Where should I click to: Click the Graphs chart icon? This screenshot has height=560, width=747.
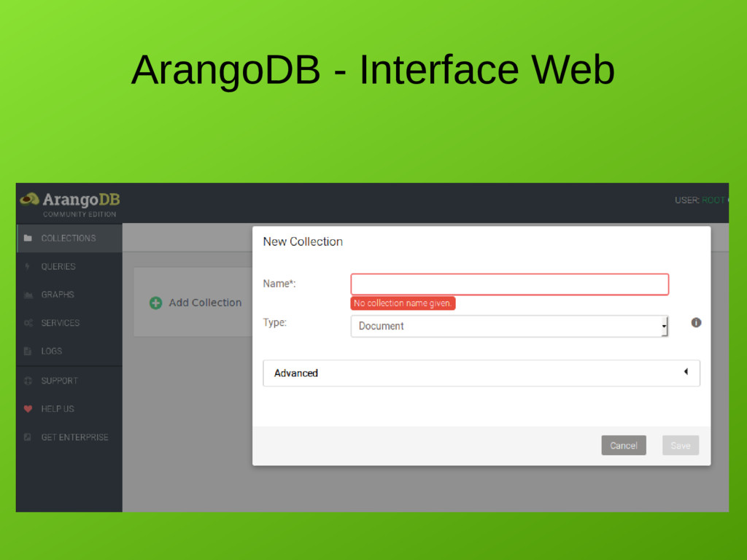pos(28,295)
